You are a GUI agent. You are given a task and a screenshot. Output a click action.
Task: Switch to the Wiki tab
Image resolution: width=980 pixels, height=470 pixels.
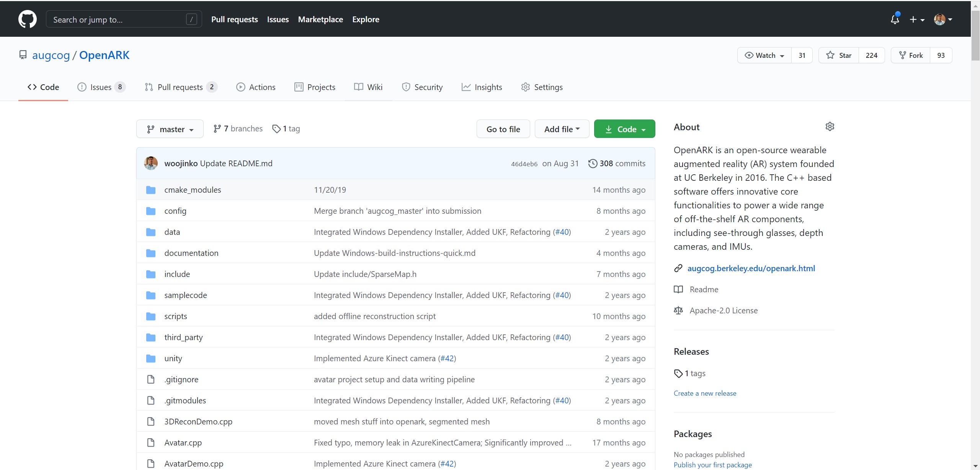click(x=368, y=87)
